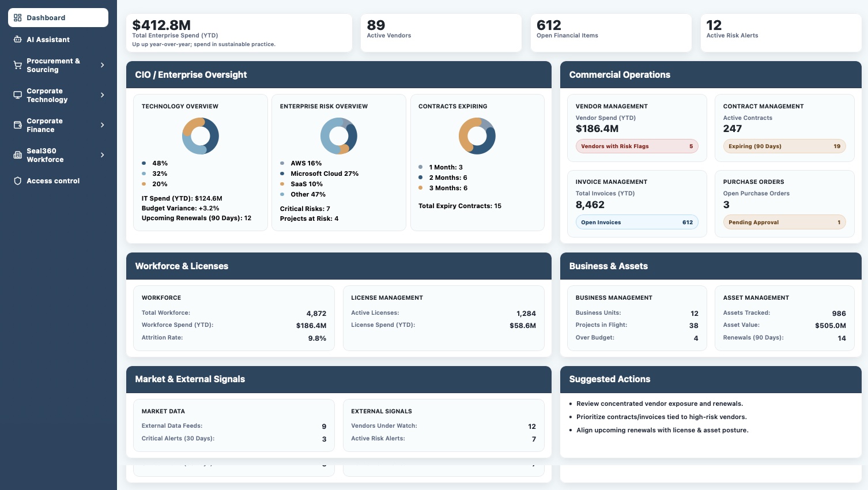Viewport: 868px width, 490px height.
Task: Click Vendors with Risk Flags pill
Action: coord(637,146)
